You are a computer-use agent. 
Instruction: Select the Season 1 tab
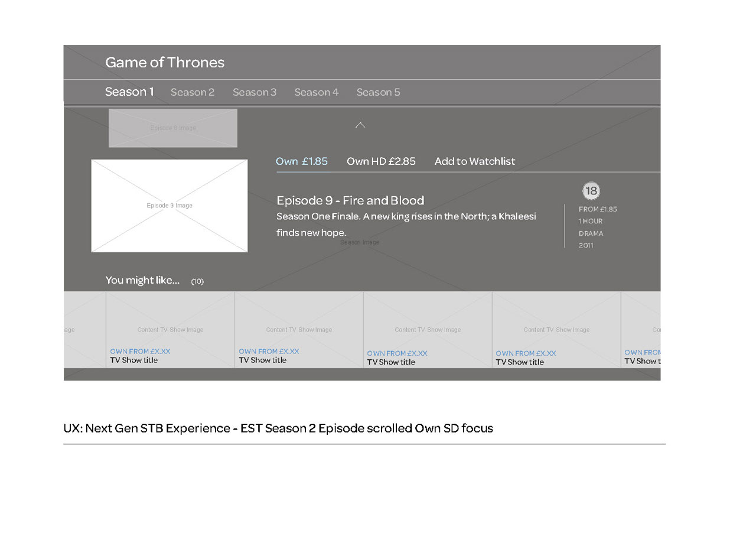(129, 92)
